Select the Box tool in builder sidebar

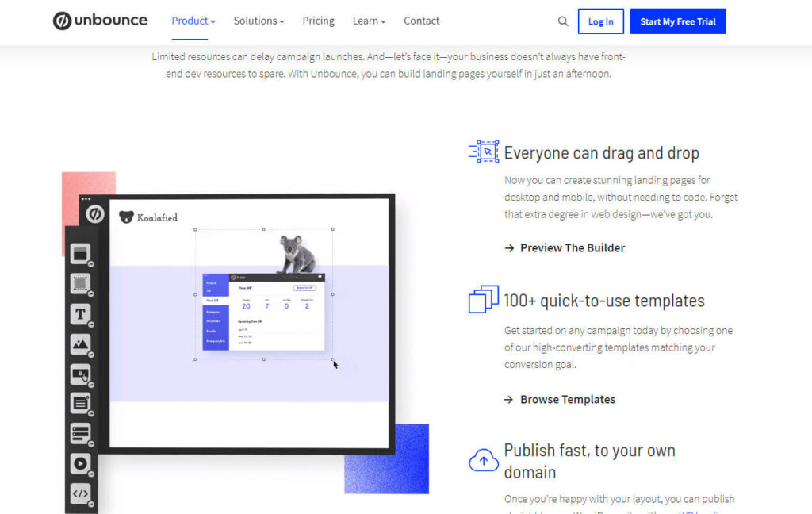point(80,283)
